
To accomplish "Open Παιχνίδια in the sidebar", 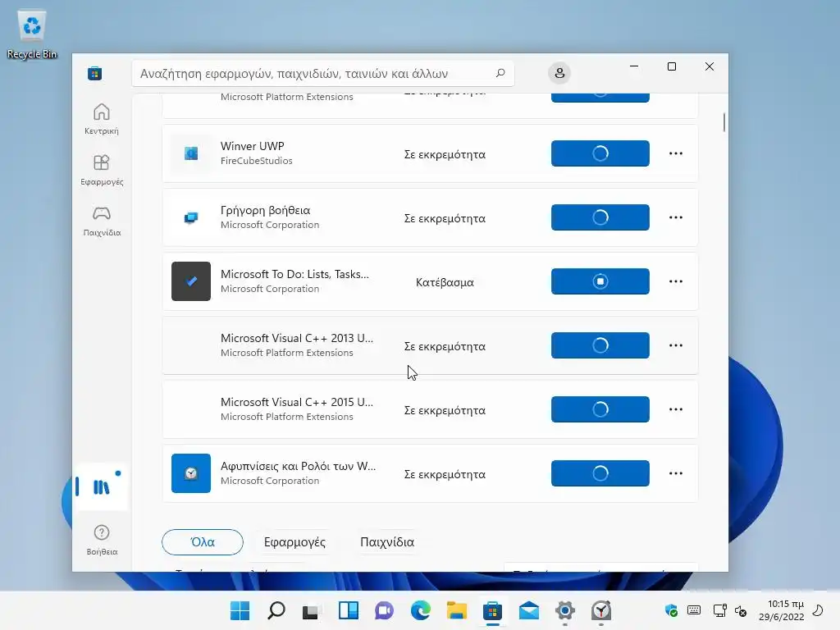I will tap(101, 221).
